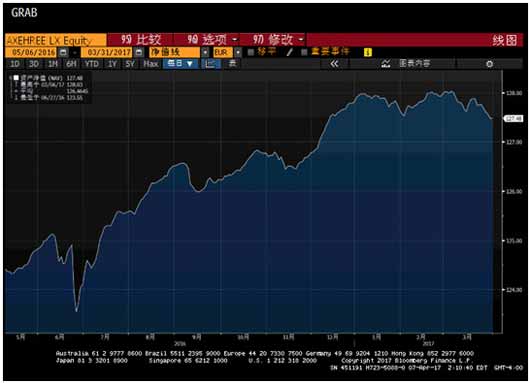Click the 127.48 last-price axis marker
Screen dimensions: 530x383
(x=514, y=118)
